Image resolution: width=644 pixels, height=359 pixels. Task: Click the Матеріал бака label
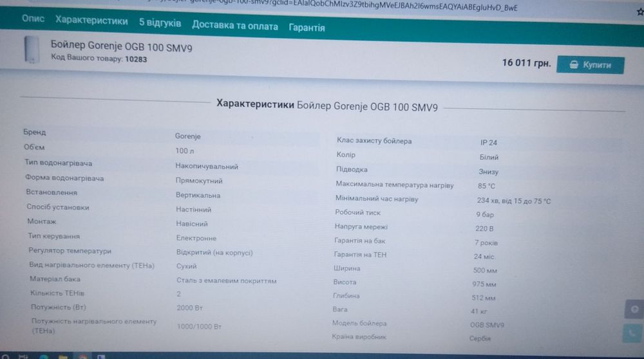(x=55, y=279)
